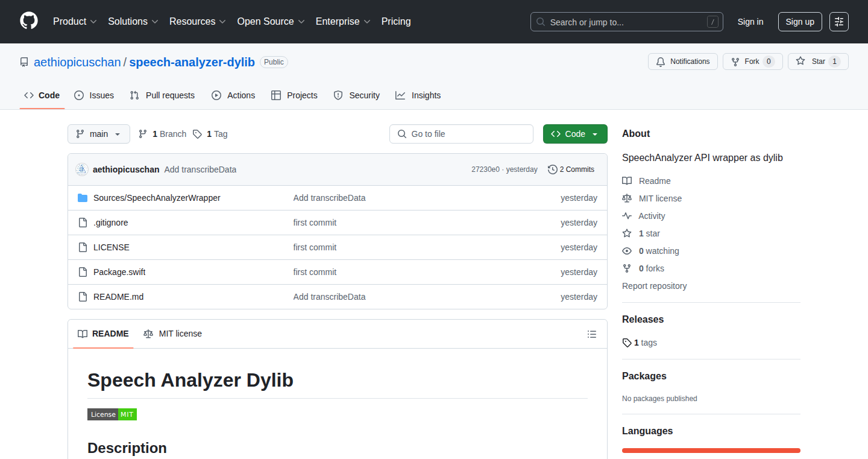Click the tag icon next to 1 Tag

197,134
